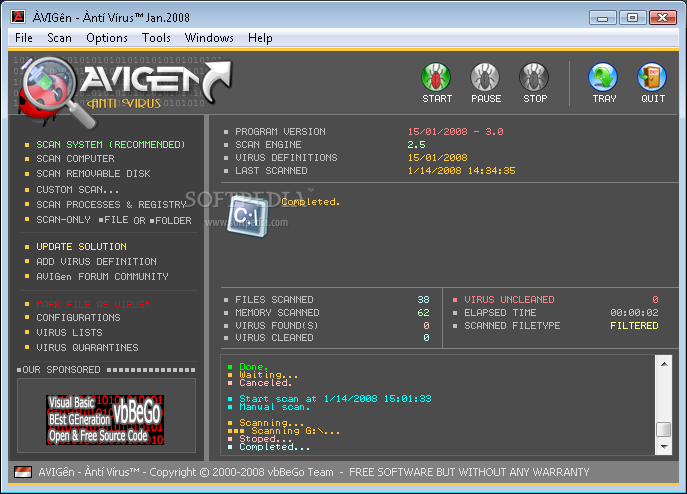The image size is (687, 494).
Task: Quit via the door QUIT icon
Action: [652, 77]
